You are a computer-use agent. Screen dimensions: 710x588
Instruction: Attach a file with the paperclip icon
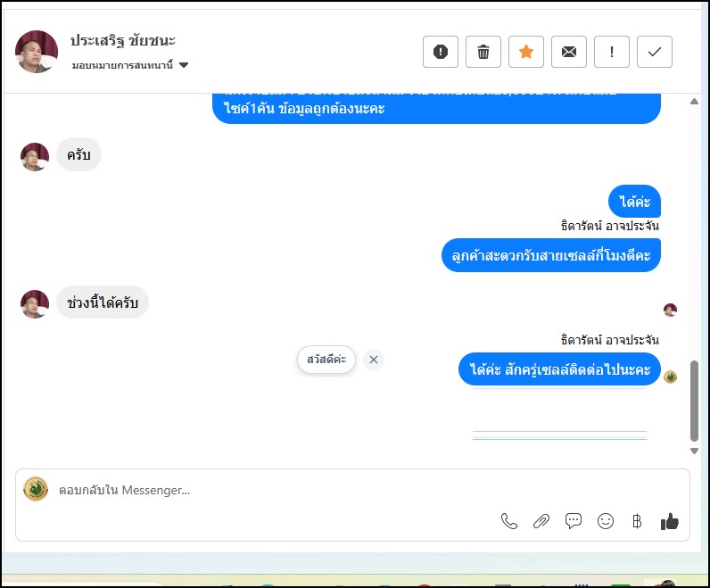(x=541, y=521)
